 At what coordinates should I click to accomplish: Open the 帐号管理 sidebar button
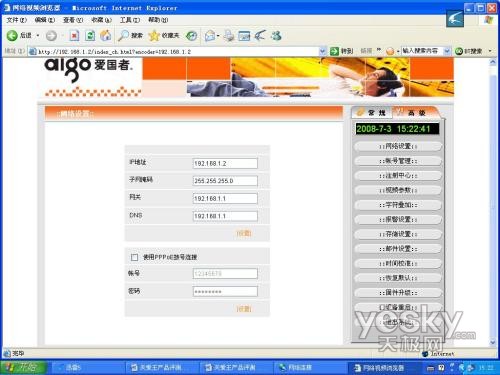pos(398,161)
